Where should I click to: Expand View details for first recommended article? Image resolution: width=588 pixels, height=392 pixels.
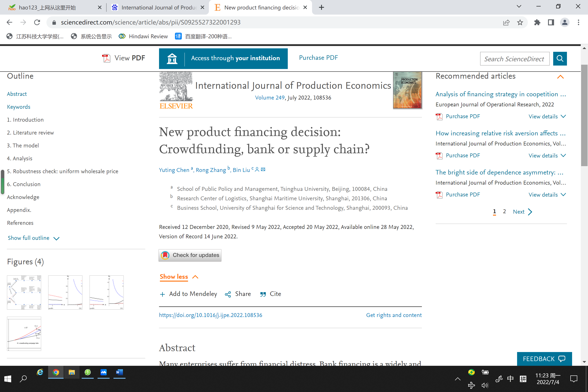547,116
